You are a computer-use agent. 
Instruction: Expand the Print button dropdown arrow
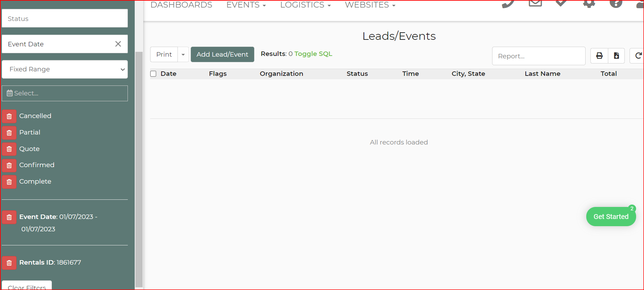tap(183, 55)
